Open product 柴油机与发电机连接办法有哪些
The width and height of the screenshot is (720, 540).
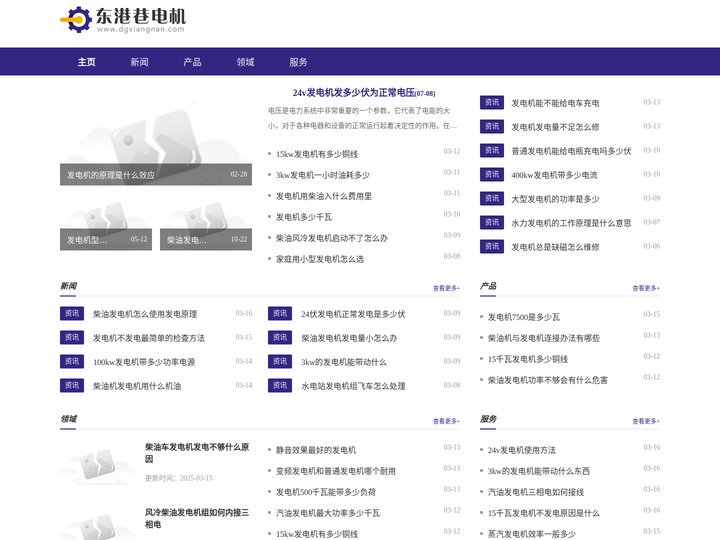544,338
